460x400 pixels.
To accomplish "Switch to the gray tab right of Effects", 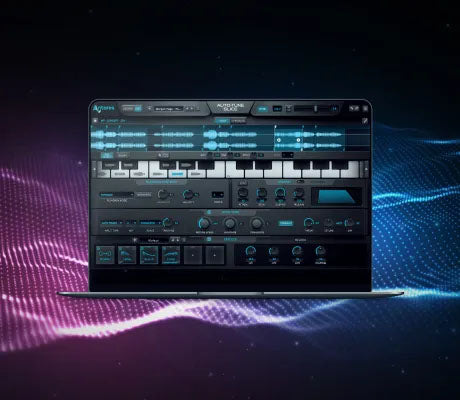I will point(300,240).
